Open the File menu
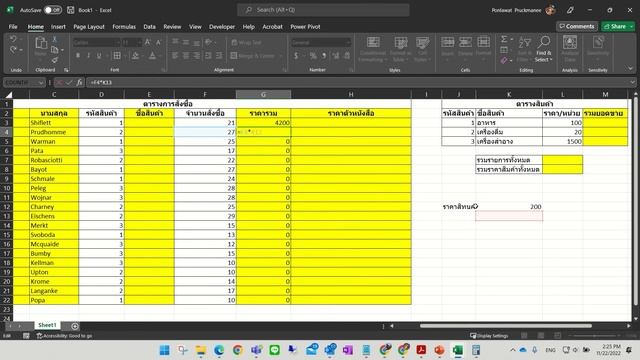Viewport: 640px width, 360px height. 13,27
